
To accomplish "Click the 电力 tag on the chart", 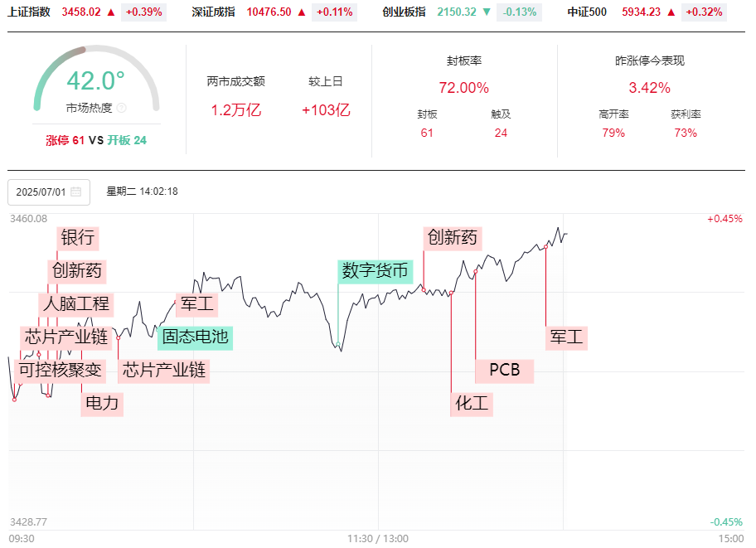I will [x=102, y=404].
